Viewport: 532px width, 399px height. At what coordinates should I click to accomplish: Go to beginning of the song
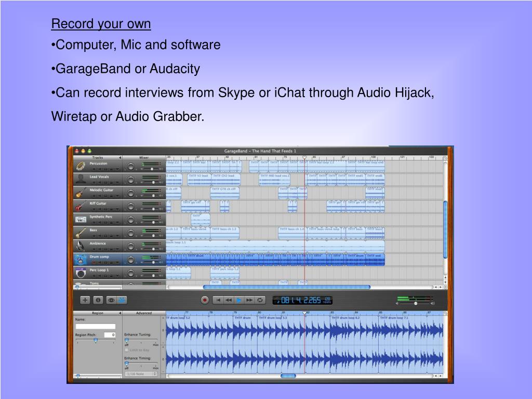[x=218, y=300]
